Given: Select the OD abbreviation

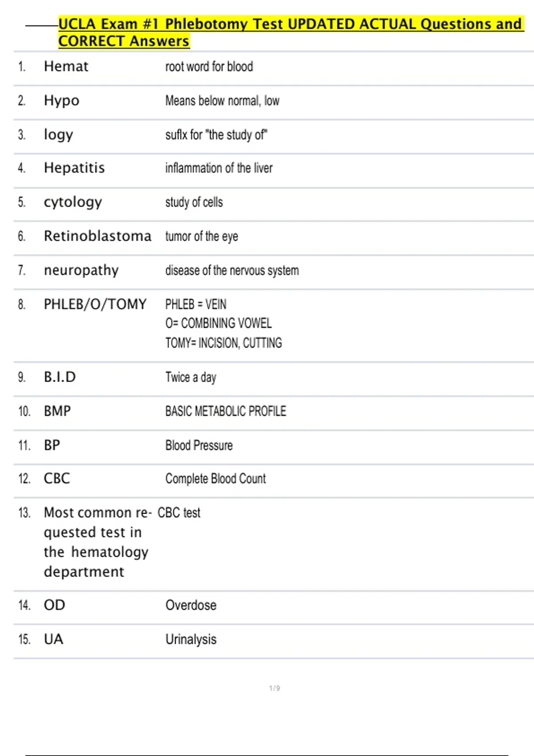Looking at the screenshot, I should click(55, 605).
